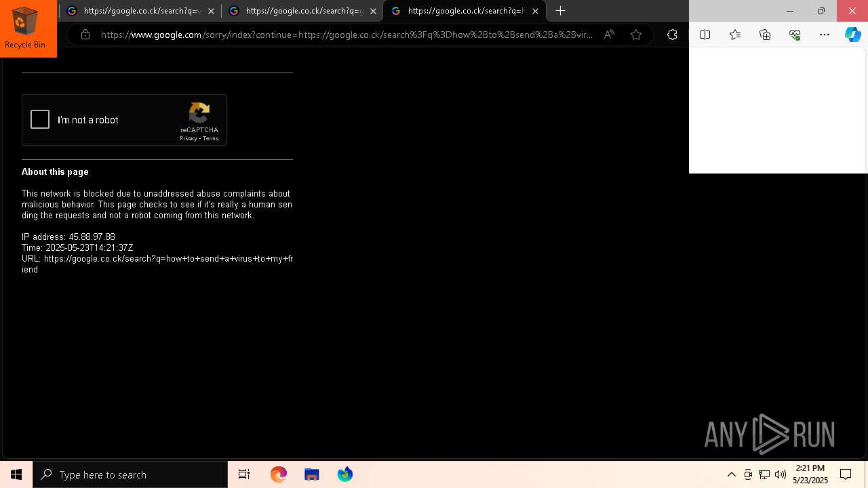This screenshot has width=868, height=488.
Task: Click the address bar URL
Action: click(x=347, y=35)
